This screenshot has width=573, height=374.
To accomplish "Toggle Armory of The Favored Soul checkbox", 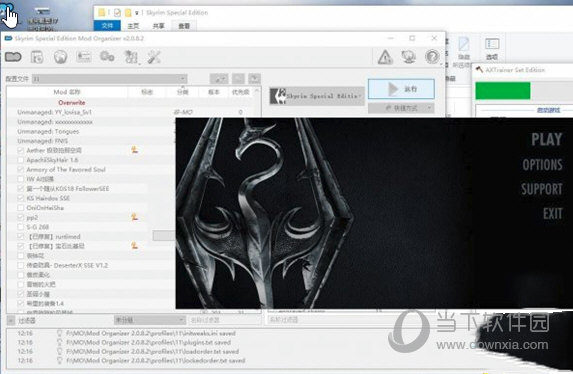I will [20, 169].
